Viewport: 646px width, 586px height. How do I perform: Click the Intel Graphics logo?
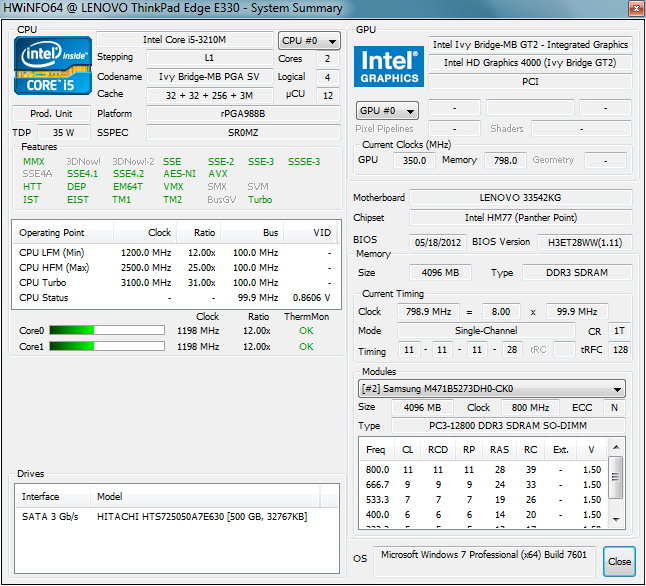388,67
